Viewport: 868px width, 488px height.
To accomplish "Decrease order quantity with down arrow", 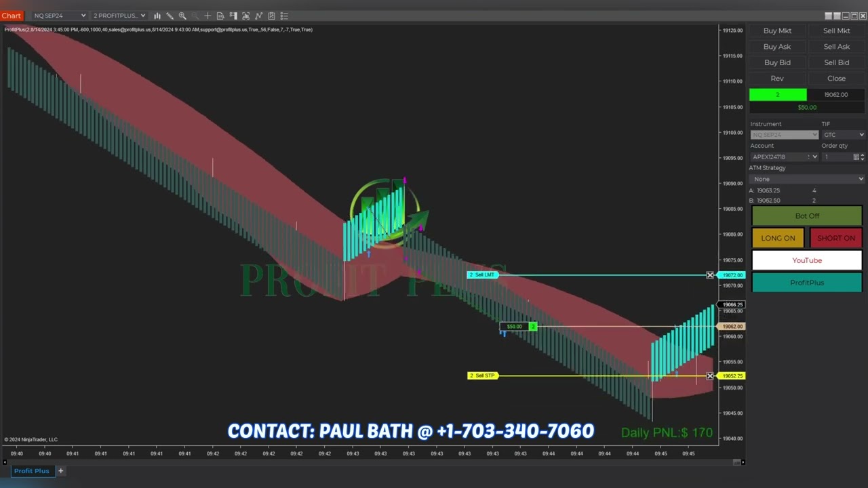I will 862,159.
